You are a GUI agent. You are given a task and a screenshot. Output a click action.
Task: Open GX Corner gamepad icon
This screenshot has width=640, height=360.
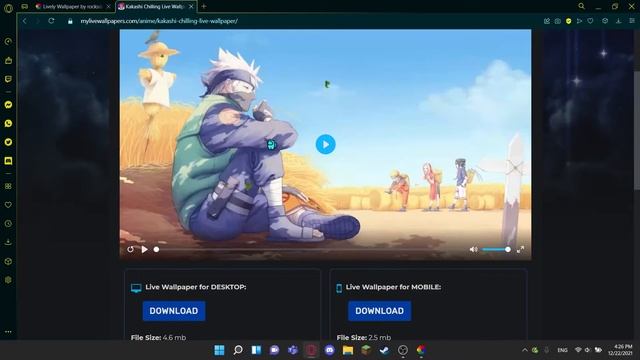(x=24, y=7)
